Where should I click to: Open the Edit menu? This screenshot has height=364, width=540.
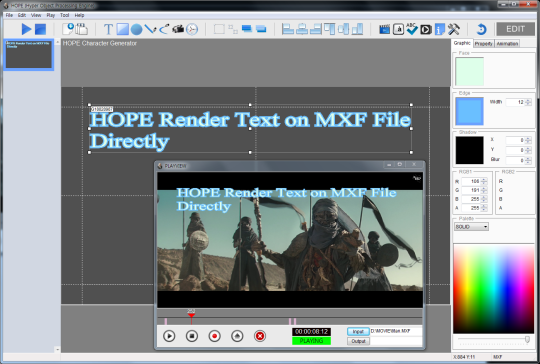[x=22, y=15]
